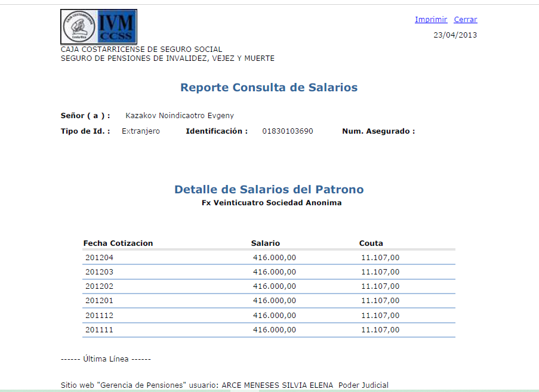Screen dimensions: 539x392
Task: Select the Detalle de Salarios del Patrono heading
Action: tap(269, 190)
